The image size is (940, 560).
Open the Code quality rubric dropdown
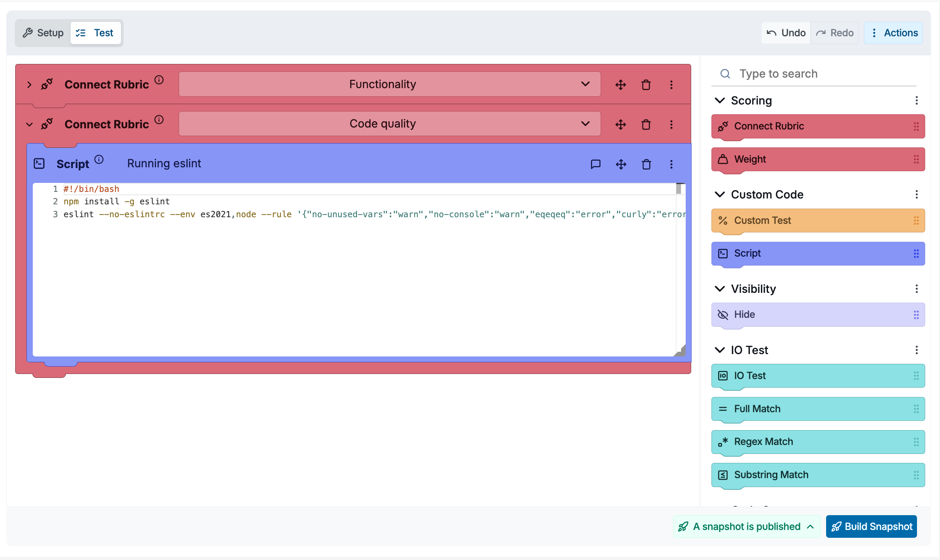[x=389, y=124]
